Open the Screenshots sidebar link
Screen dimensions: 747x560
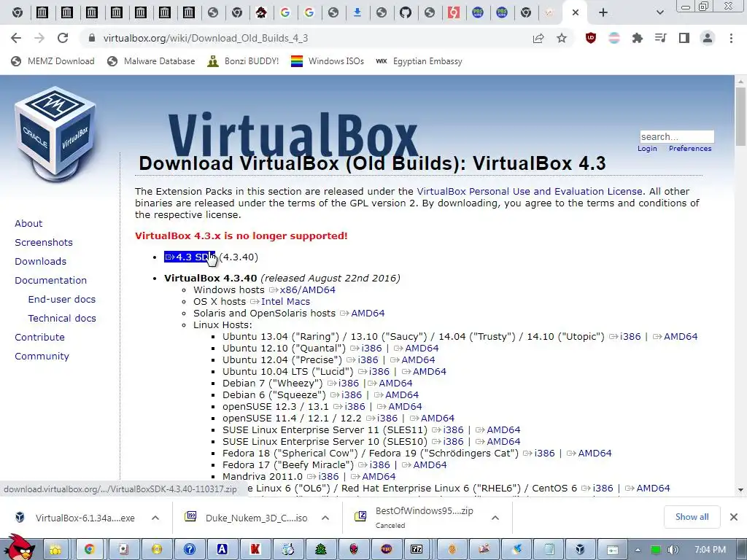click(x=44, y=242)
